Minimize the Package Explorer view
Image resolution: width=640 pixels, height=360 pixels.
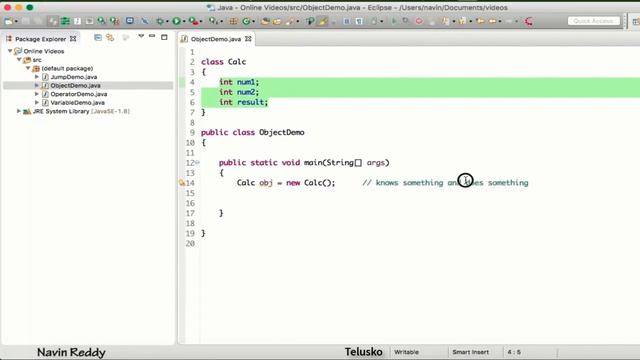pyautogui.click(x=152, y=36)
